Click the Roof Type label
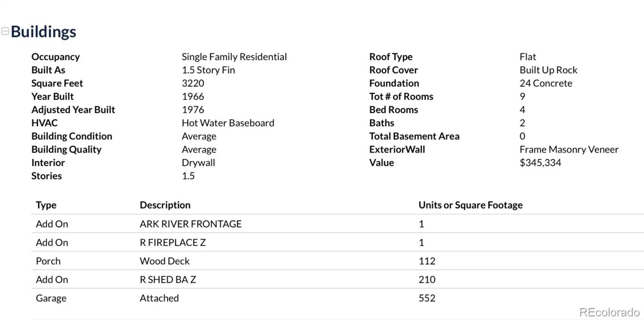This screenshot has height=320, width=644. (391, 57)
